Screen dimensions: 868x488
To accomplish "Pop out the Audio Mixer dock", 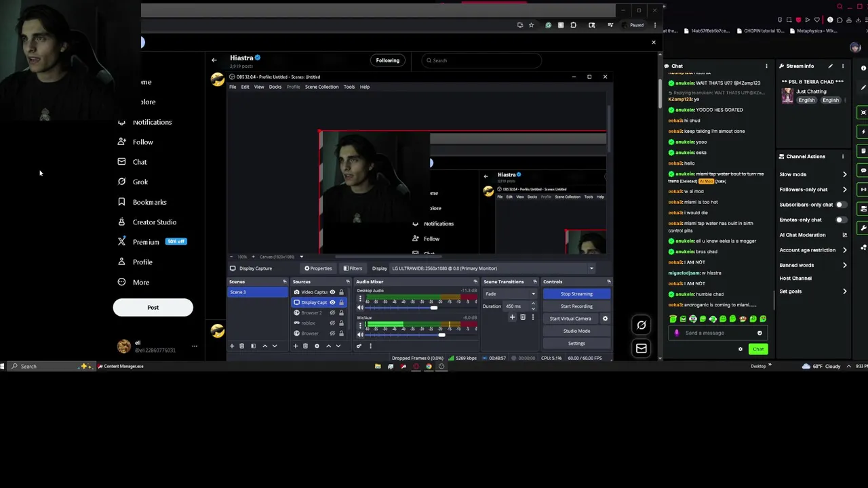I will (475, 282).
